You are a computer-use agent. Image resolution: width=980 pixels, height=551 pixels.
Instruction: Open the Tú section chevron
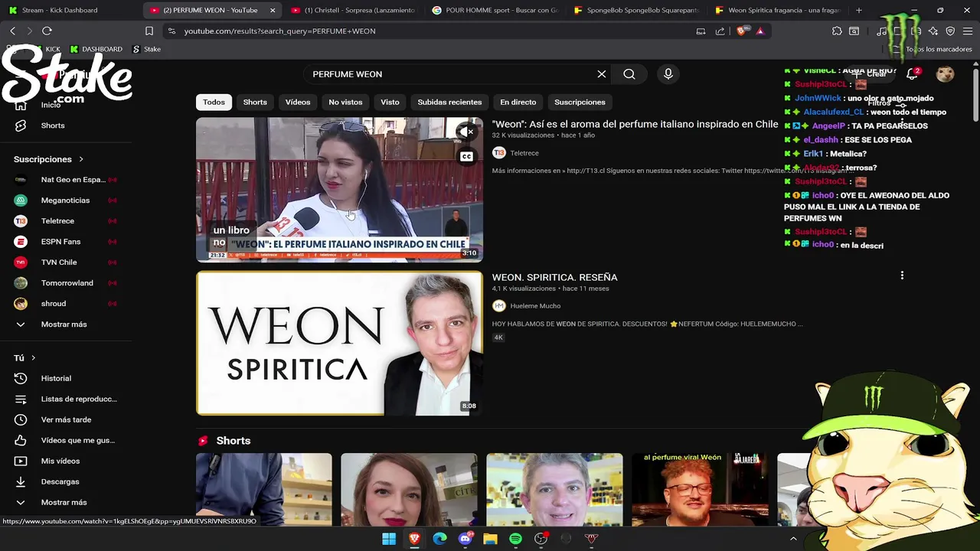pos(33,358)
